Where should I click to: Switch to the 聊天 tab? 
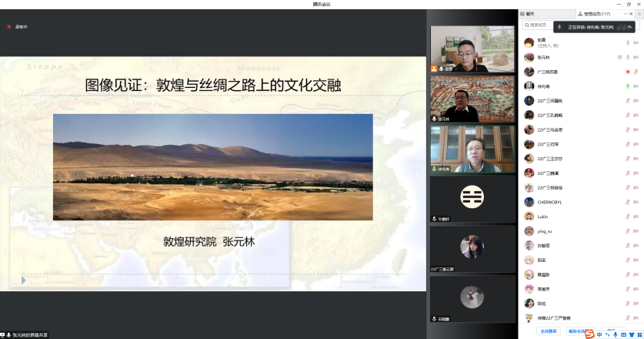tap(531, 14)
